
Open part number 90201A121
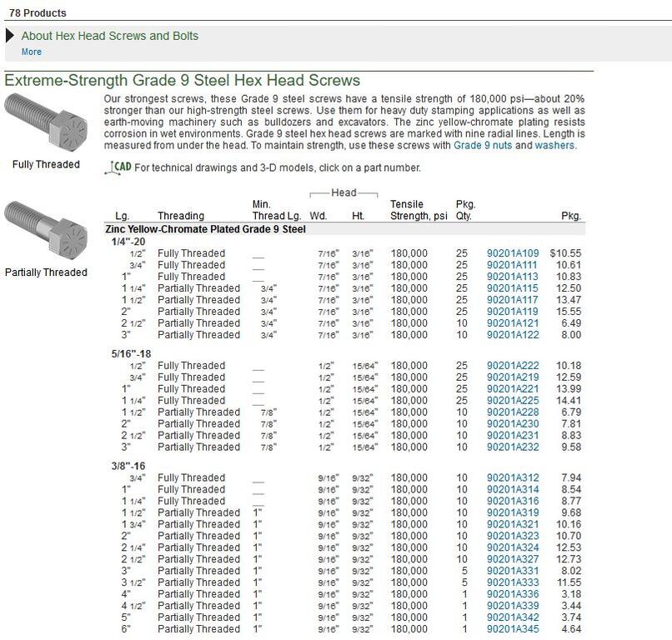tap(513, 323)
